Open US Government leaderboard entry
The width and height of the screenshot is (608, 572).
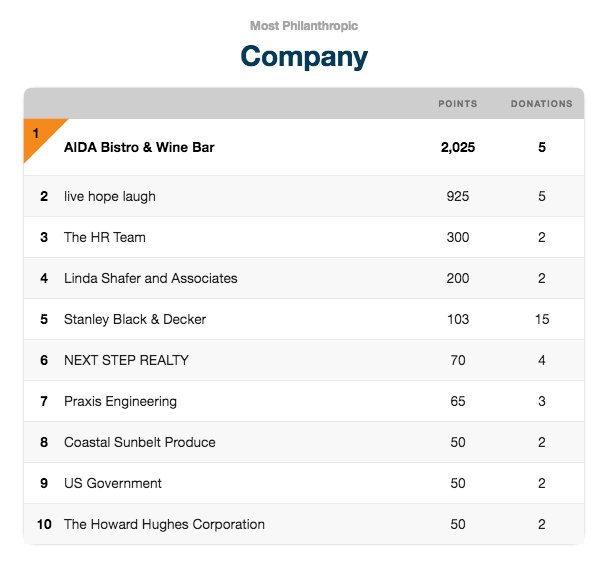point(113,484)
